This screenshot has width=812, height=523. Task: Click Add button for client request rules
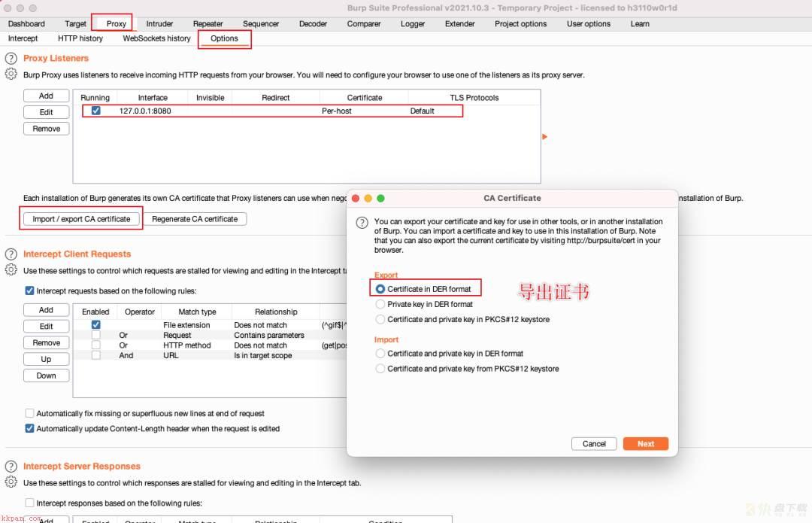pos(46,310)
